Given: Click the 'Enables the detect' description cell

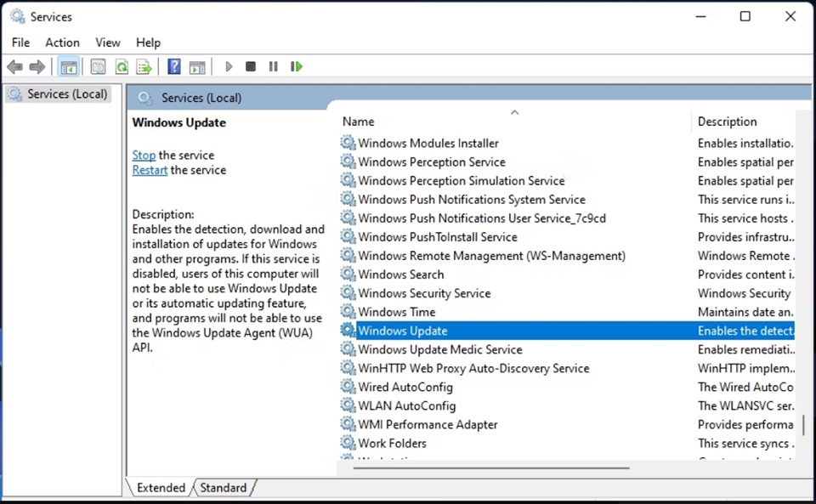Looking at the screenshot, I should 745,331.
